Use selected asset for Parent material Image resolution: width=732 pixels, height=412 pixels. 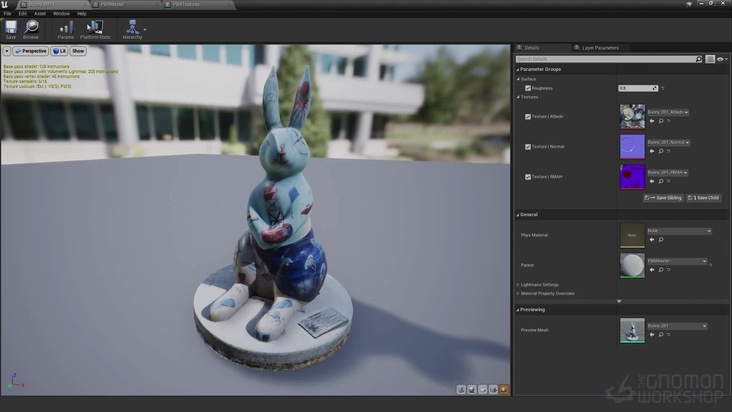652,270
